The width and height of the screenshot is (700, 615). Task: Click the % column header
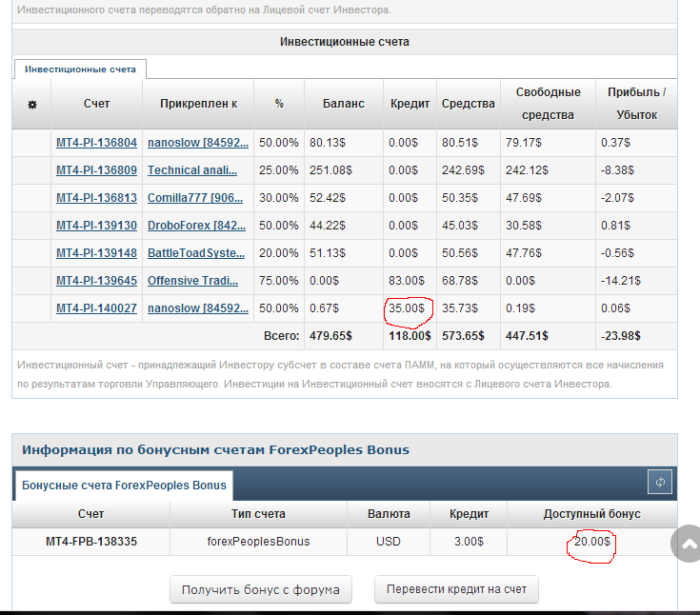pyautogui.click(x=279, y=104)
